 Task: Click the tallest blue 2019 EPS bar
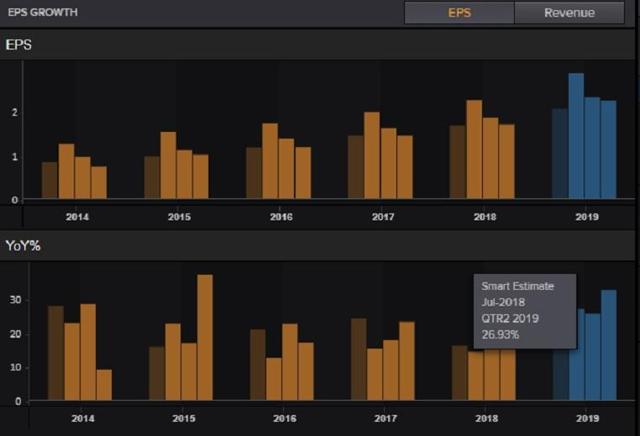pos(576,136)
